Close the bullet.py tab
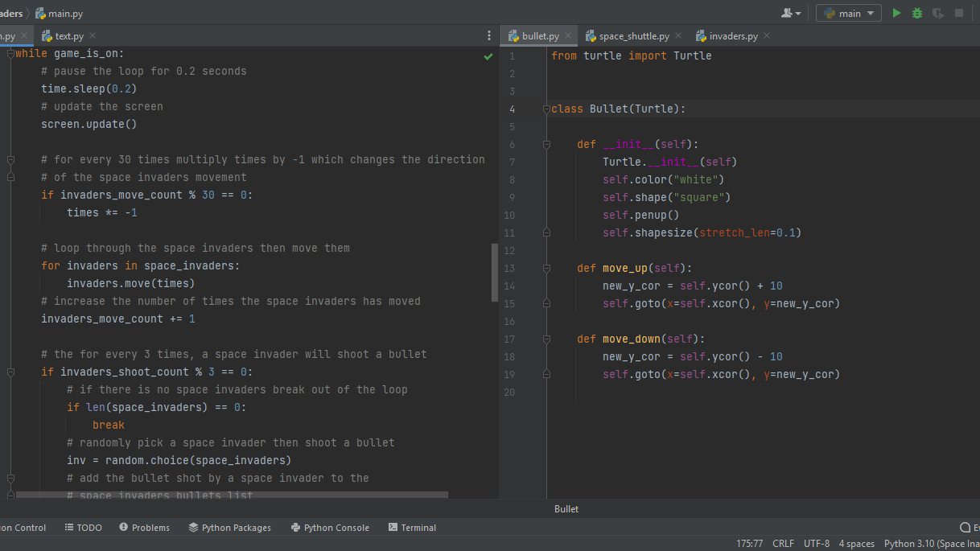Viewport: 980px width, 551px height. click(x=568, y=35)
